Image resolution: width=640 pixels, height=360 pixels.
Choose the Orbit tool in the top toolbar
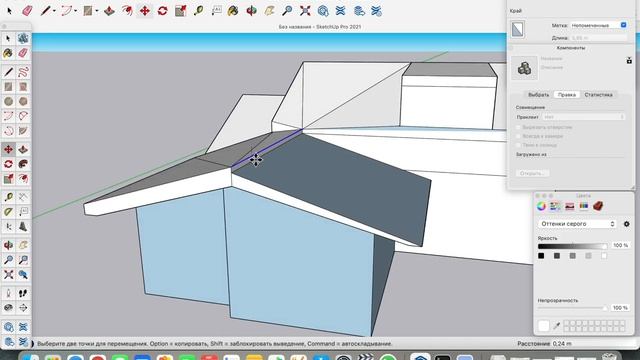point(251,11)
